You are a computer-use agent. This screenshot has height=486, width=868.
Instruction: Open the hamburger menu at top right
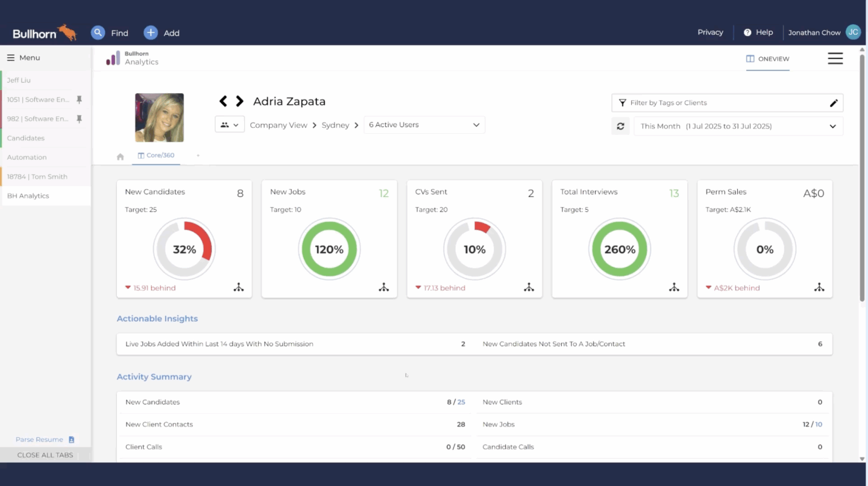pyautogui.click(x=835, y=58)
